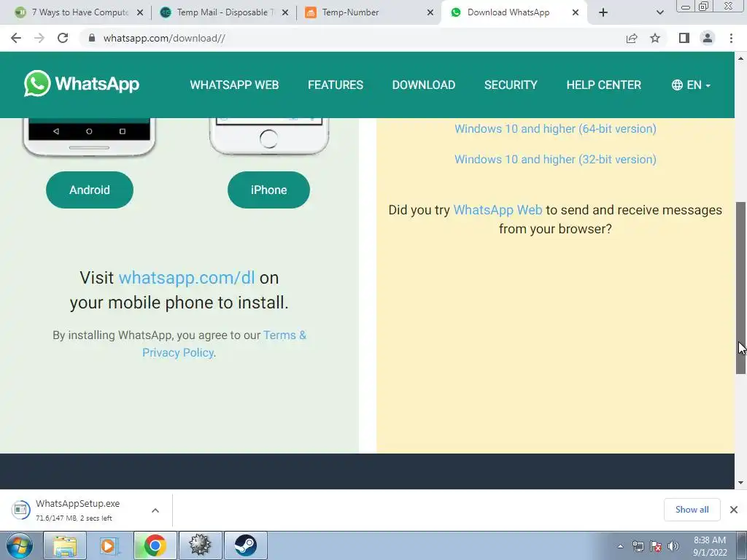The height and width of the screenshot is (560, 747).
Task: Open the FEATURES menu item
Action: click(336, 85)
